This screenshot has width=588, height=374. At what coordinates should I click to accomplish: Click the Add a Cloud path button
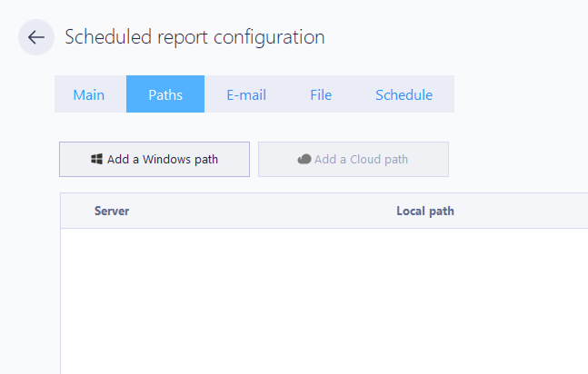(x=354, y=159)
